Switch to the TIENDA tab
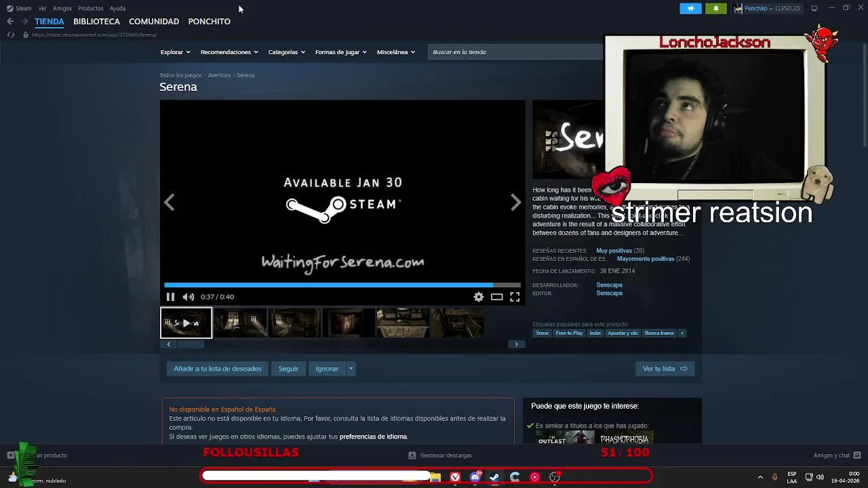The height and width of the screenshot is (488, 868). pyautogui.click(x=50, y=22)
